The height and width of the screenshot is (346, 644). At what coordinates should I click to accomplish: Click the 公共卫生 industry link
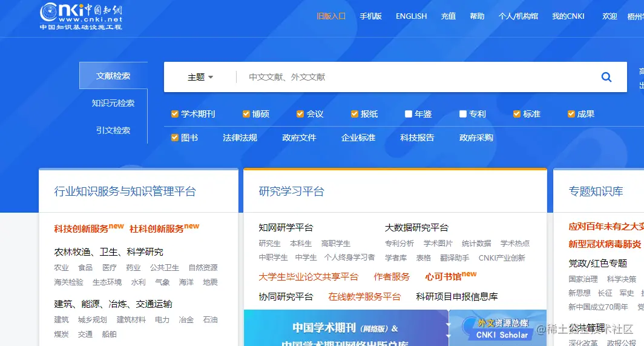[x=164, y=267]
